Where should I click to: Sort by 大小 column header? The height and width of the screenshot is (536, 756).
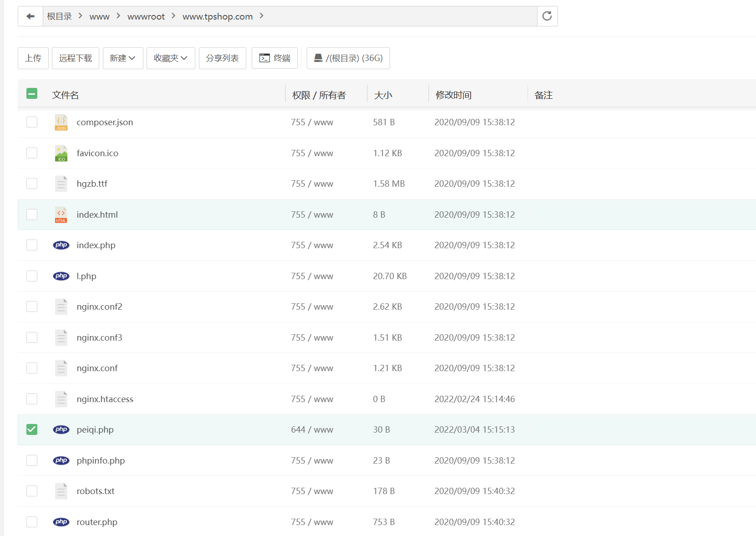[383, 95]
